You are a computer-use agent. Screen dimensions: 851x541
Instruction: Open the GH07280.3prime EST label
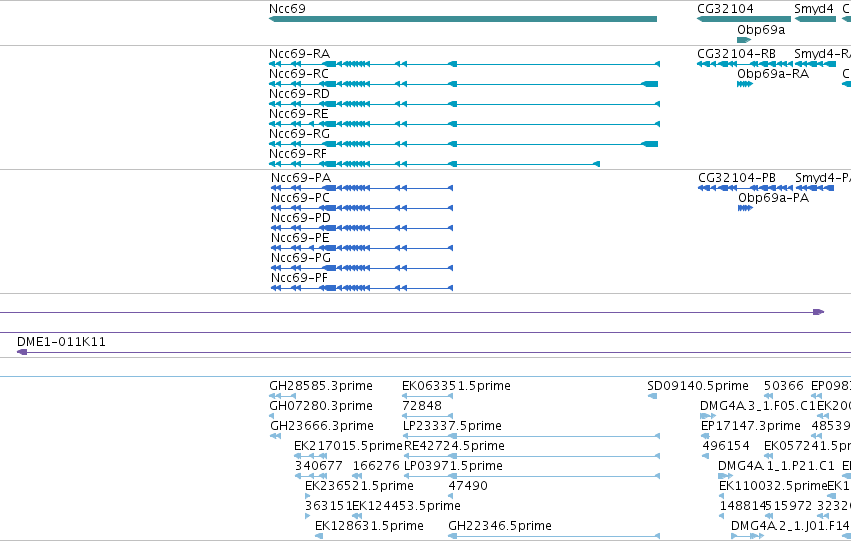321,406
